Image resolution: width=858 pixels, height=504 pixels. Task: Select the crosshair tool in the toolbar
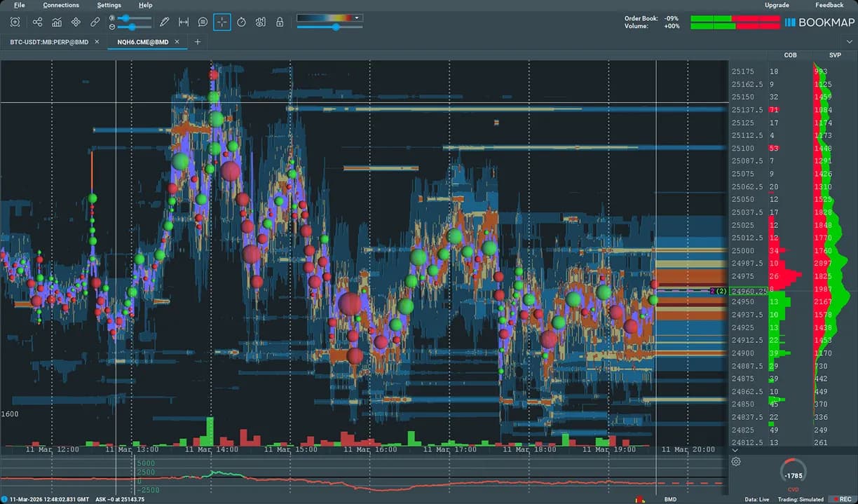(x=222, y=22)
